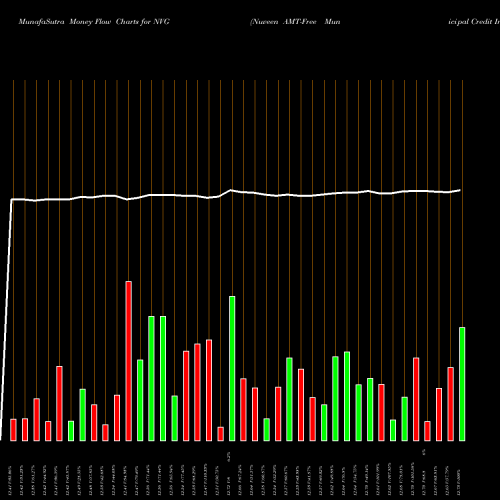Select the tallest red money flow bar
This screenshot has width=500, height=500.
(128, 361)
